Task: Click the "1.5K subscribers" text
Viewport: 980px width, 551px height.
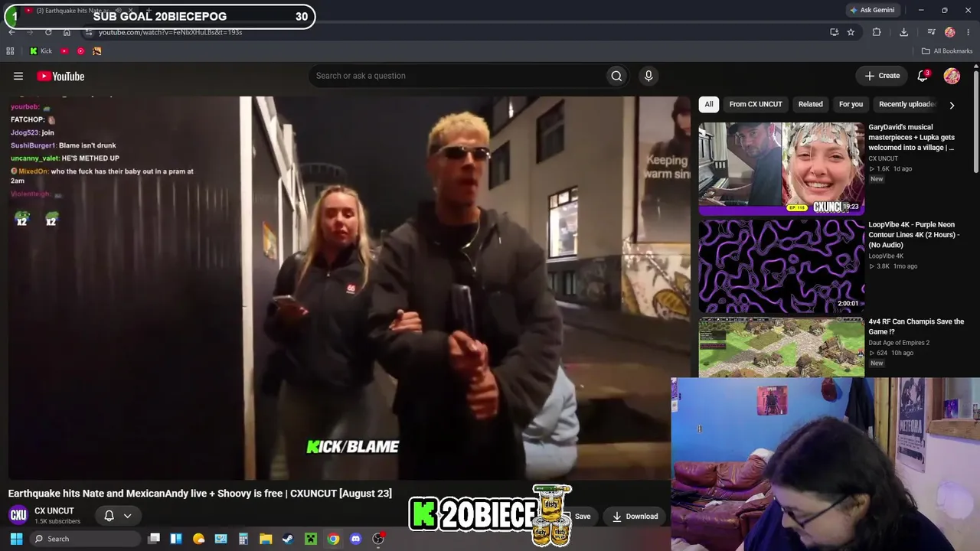Action: 57,521
